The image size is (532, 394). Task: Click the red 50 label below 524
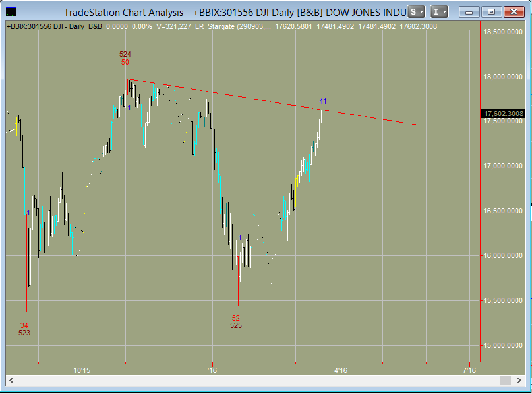coord(125,62)
